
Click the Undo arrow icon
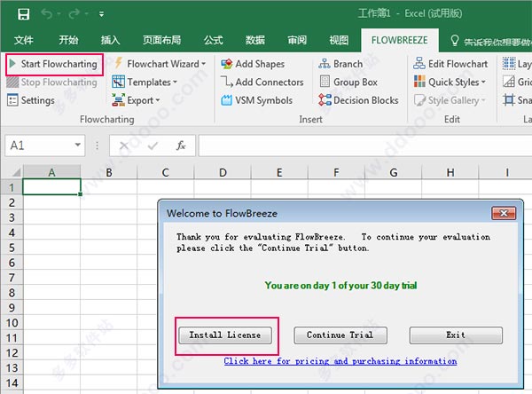tap(46, 14)
